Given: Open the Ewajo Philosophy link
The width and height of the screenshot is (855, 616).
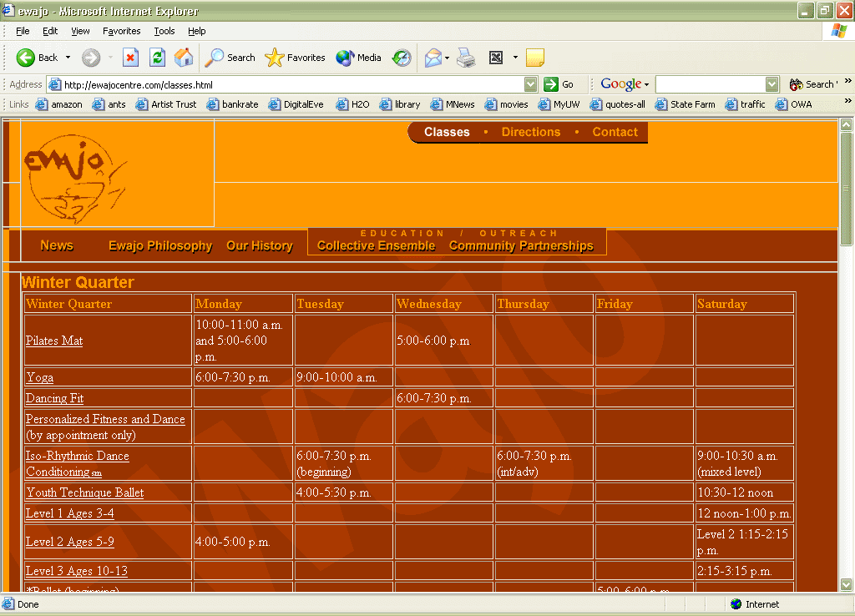Looking at the screenshot, I should tap(160, 246).
